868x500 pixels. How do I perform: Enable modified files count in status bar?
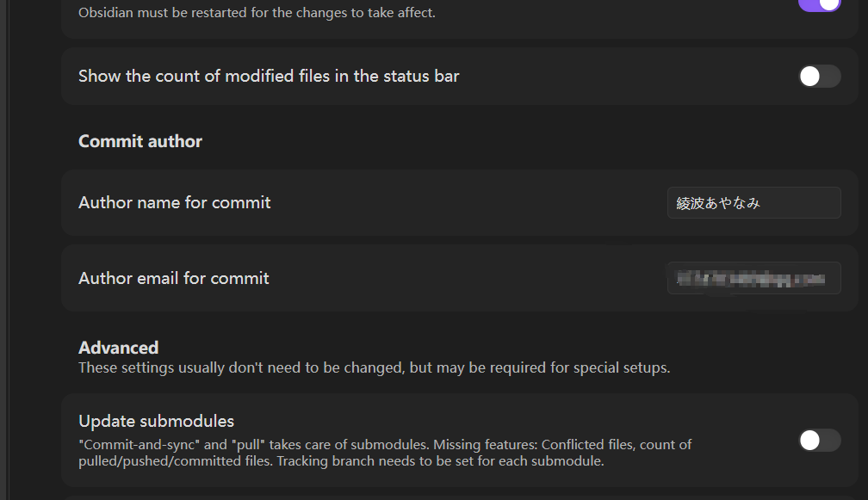click(820, 77)
